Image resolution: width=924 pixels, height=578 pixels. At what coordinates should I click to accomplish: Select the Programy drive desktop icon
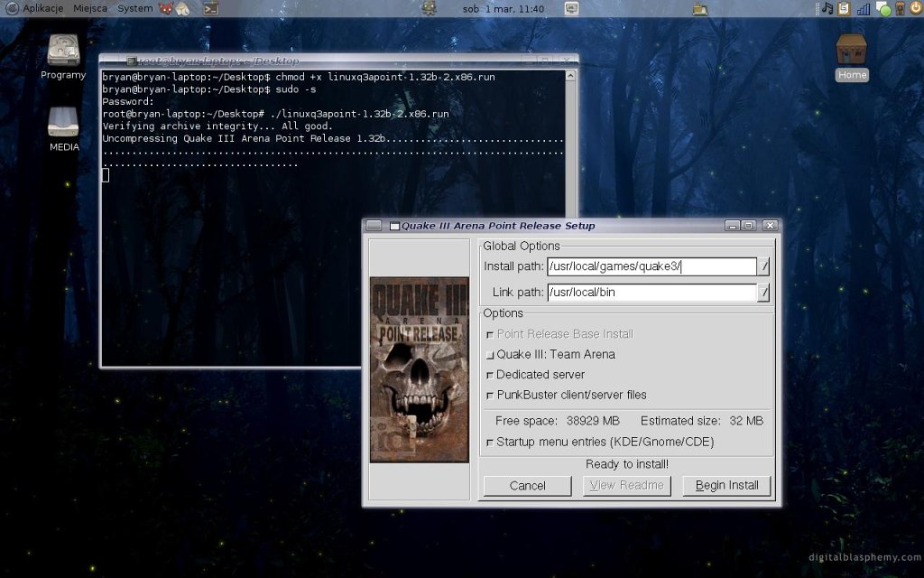click(x=63, y=57)
